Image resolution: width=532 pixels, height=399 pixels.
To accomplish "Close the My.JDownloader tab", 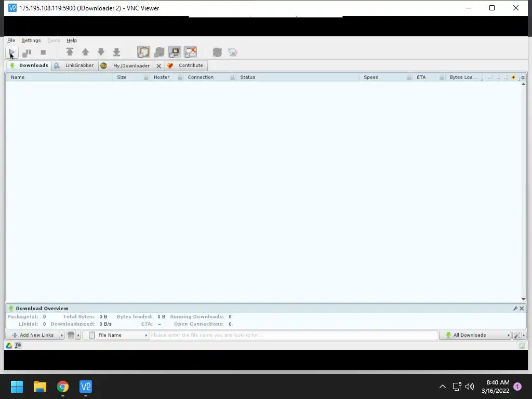I will [x=158, y=66].
